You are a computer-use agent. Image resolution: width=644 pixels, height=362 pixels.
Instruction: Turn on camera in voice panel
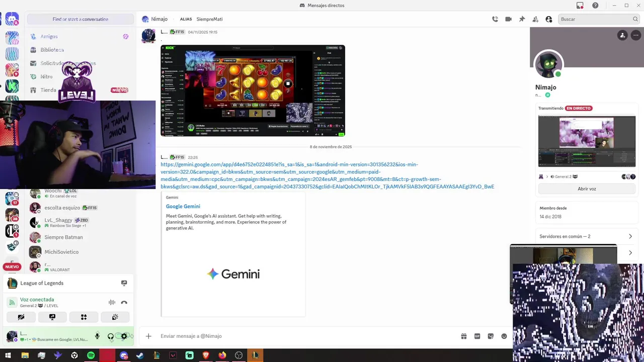point(21,317)
